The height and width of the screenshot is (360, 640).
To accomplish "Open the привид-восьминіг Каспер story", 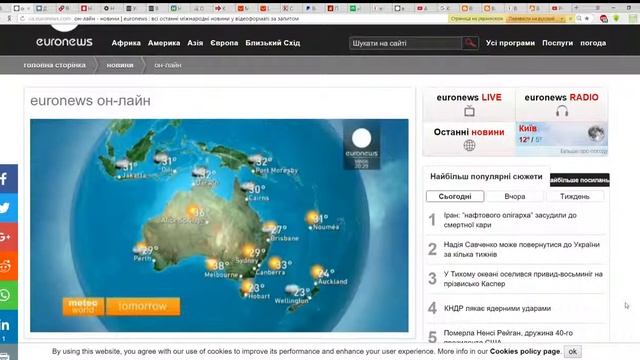I will click(523, 279).
